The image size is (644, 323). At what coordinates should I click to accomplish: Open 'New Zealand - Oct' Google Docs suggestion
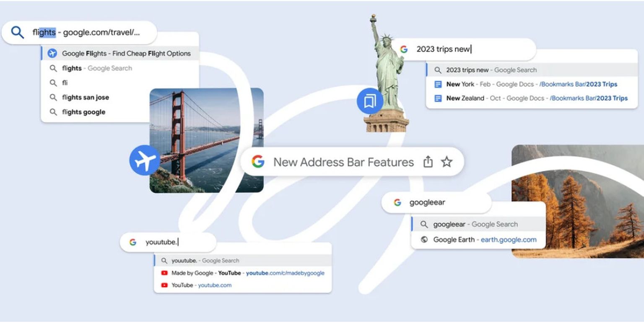pyautogui.click(x=532, y=98)
